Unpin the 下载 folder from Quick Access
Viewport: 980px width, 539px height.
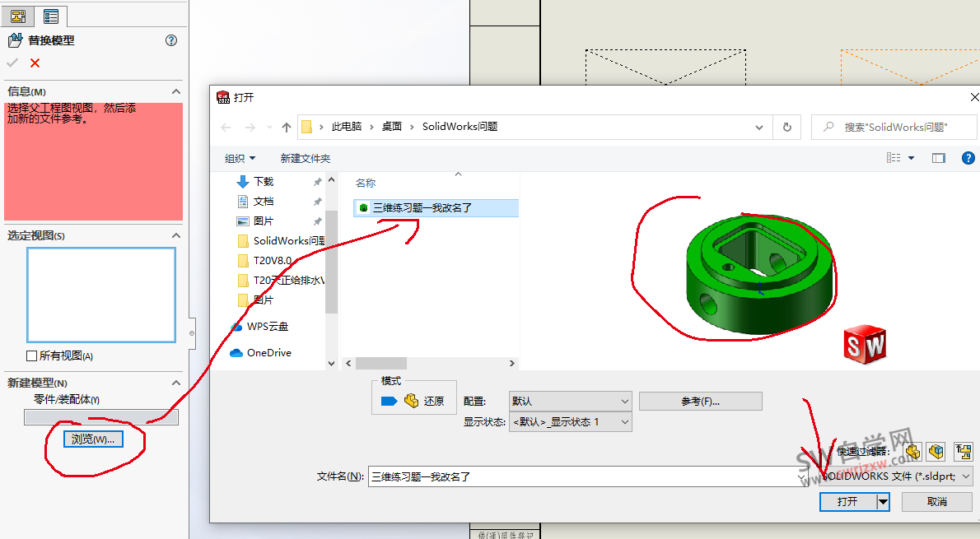tap(316, 181)
